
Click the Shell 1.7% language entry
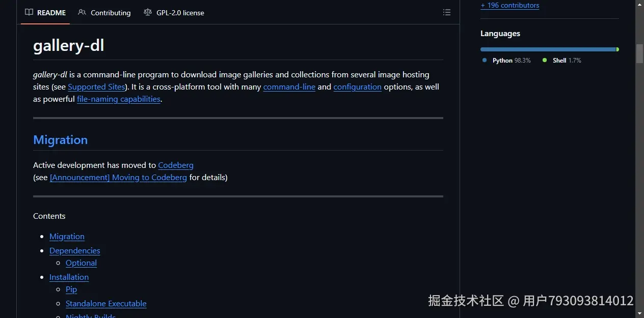(x=561, y=60)
